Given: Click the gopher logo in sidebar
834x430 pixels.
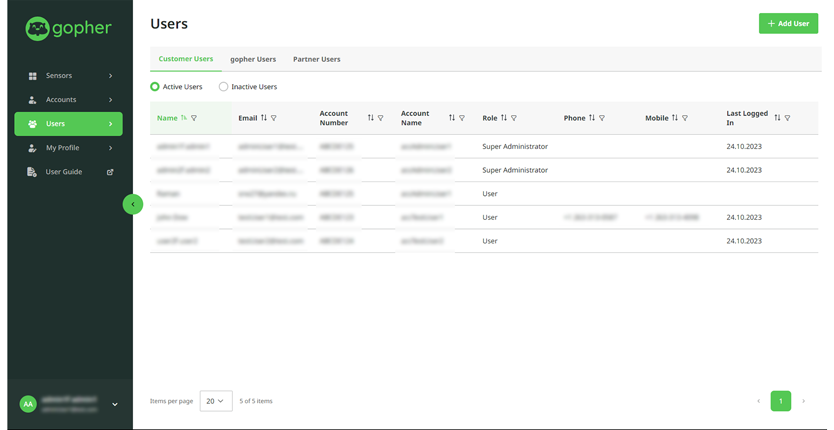Looking at the screenshot, I should coord(68,28).
